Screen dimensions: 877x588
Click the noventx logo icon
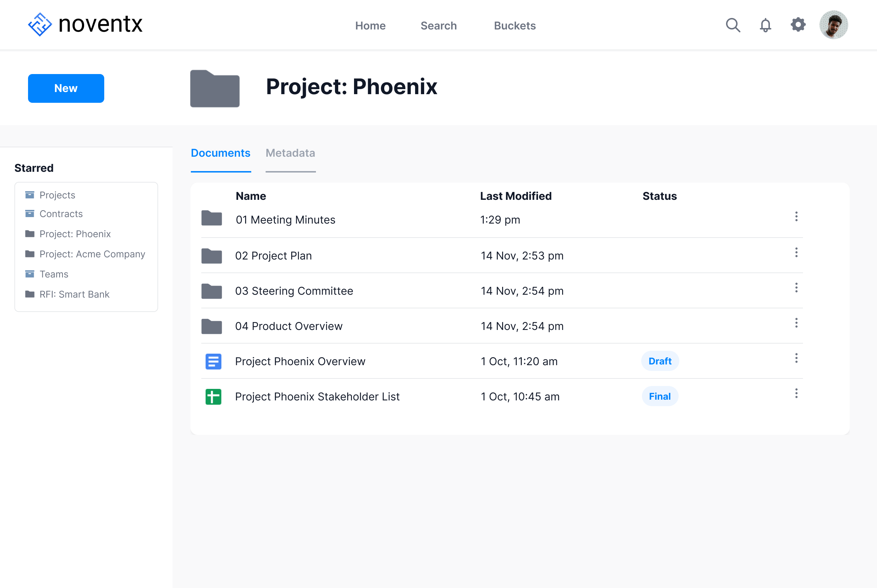[40, 25]
